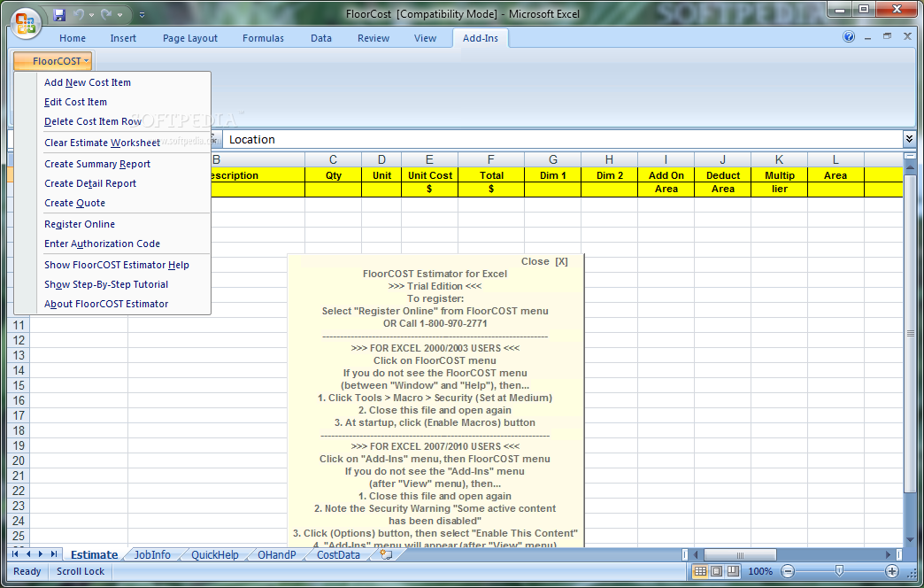
Task: Close the workbook using the ribbon X
Action: point(907,36)
